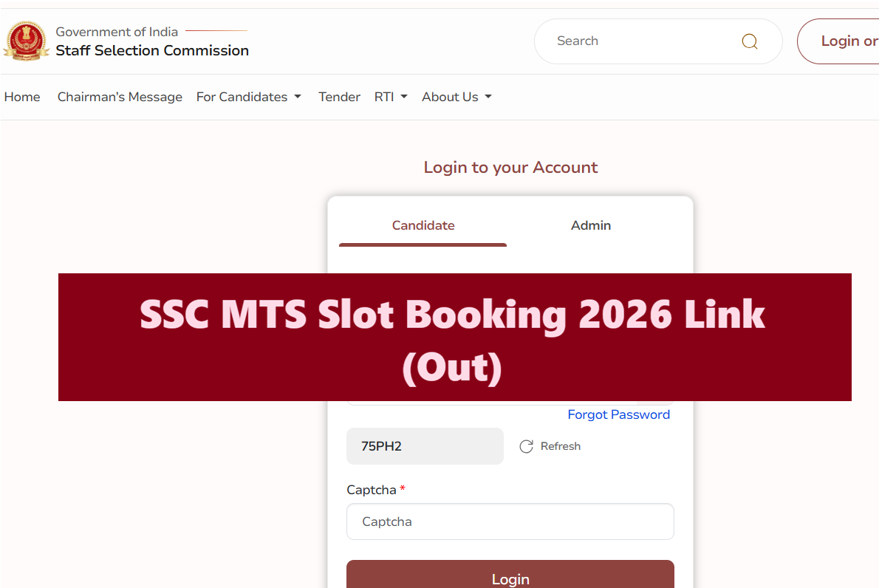
Task: Switch to the Admin tab
Action: point(591,225)
